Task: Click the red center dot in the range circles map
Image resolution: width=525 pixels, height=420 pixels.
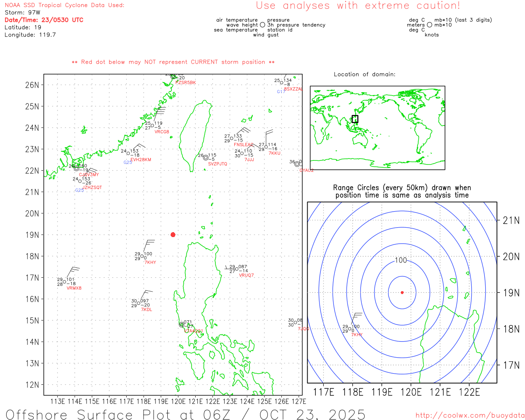Action: [x=402, y=292]
